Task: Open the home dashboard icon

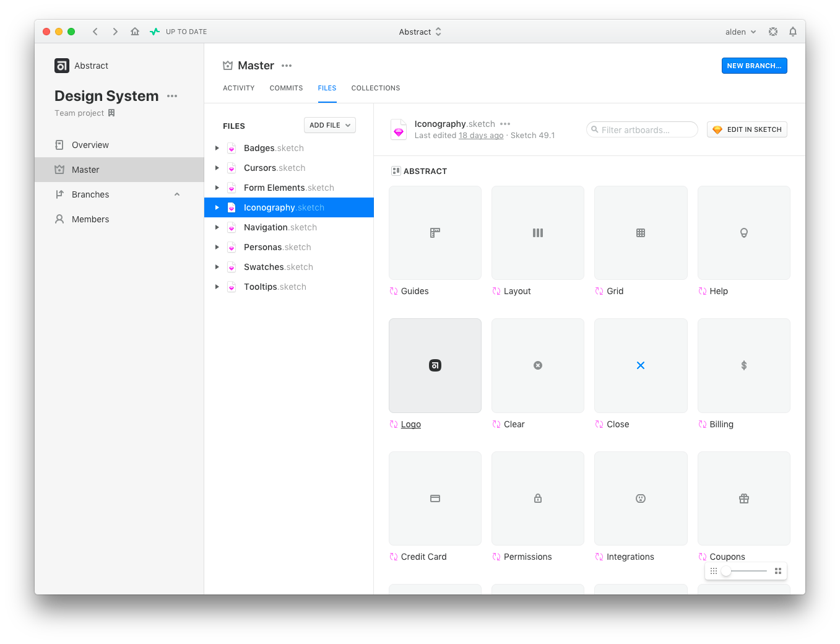Action: [x=135, y=32]
